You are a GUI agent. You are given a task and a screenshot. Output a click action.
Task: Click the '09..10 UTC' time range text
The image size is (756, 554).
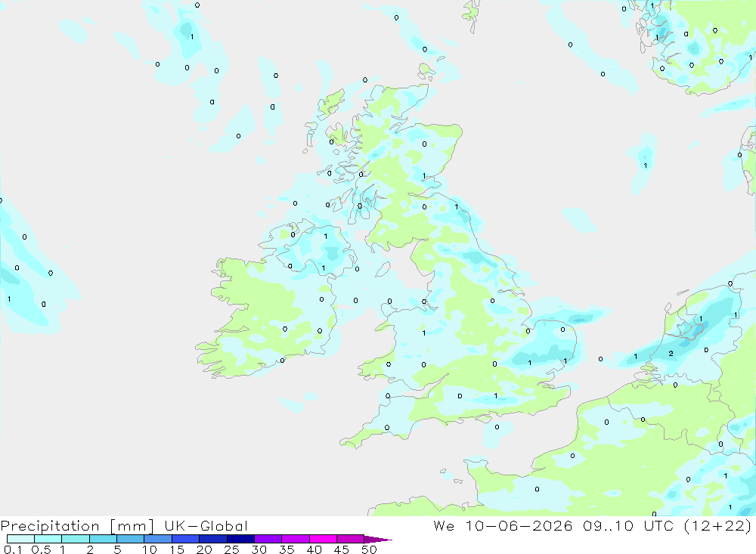click(x=627, y=525)
